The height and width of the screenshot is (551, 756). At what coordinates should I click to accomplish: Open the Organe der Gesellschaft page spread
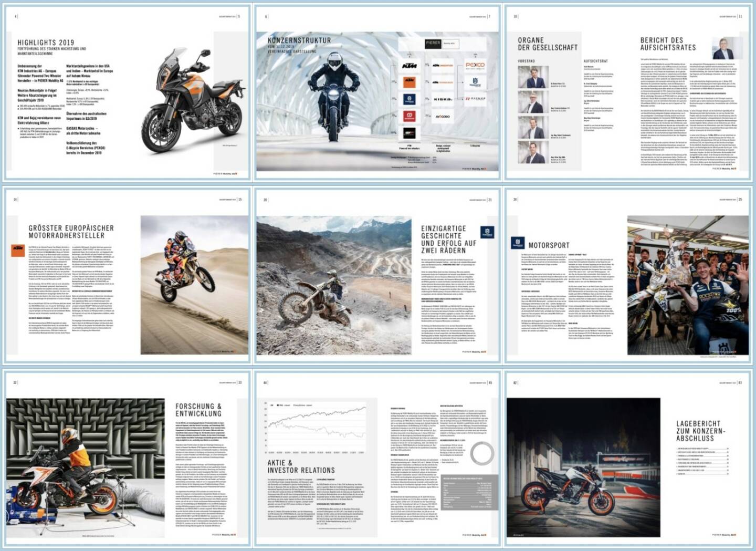tap(627, 92)
